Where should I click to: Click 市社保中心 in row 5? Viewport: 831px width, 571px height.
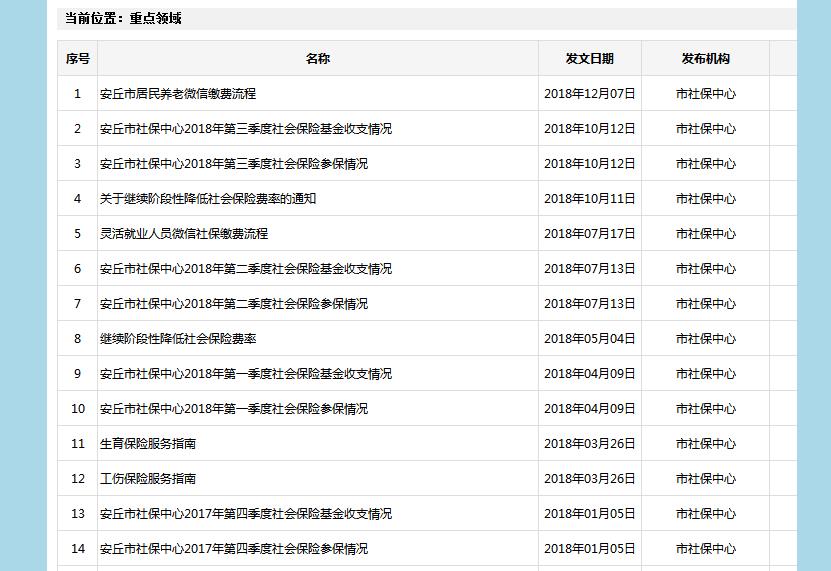click(x=705, y=234)
